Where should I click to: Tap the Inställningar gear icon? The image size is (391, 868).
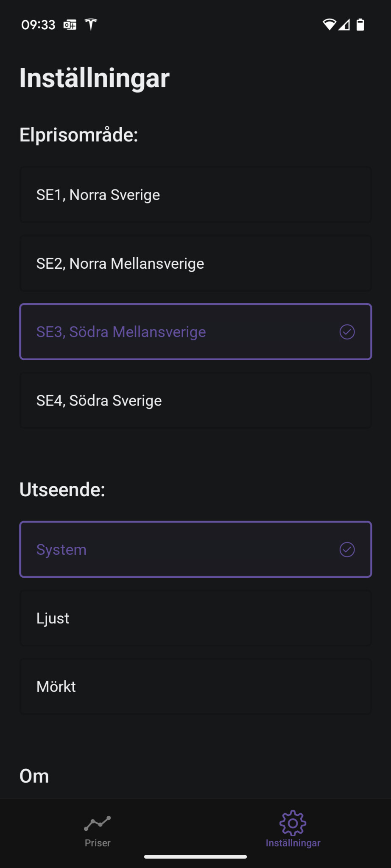293,823
